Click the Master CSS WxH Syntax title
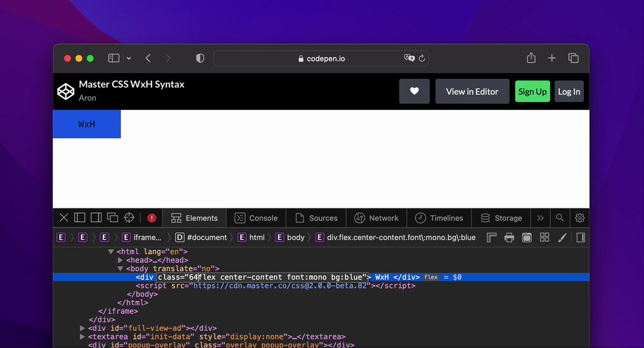The height and width of the screenshot is (348, 644). [x=131, y=84]
